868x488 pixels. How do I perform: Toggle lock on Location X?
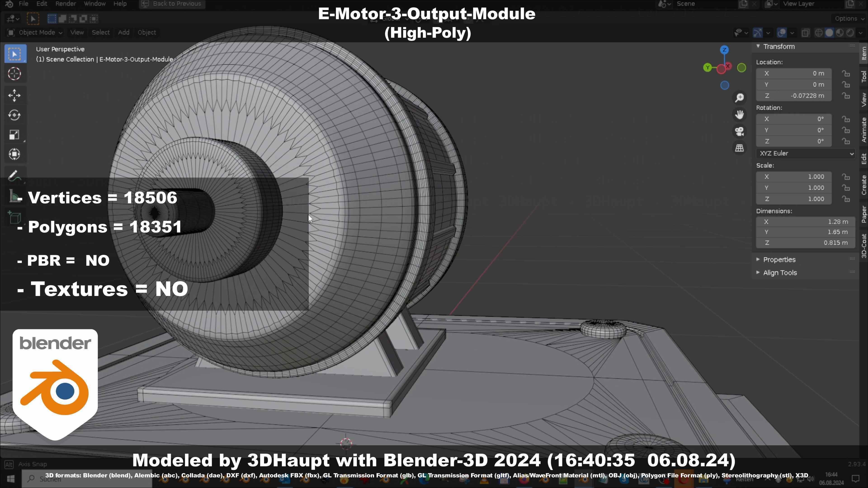pyautogui.click(x=846, y=73)
